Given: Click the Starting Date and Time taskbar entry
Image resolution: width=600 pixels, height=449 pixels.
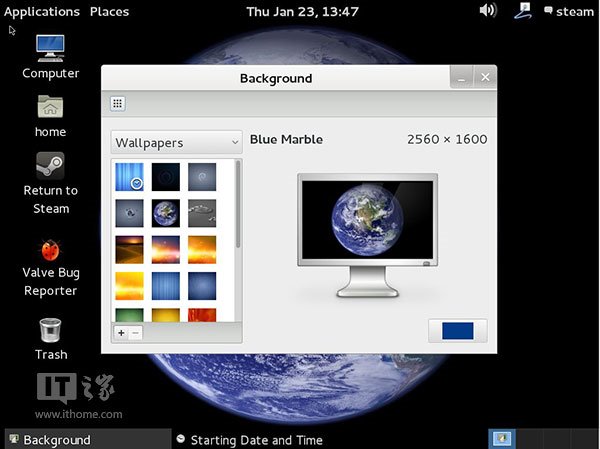Looking at the screenshot, I should click(x=249, y=440).
